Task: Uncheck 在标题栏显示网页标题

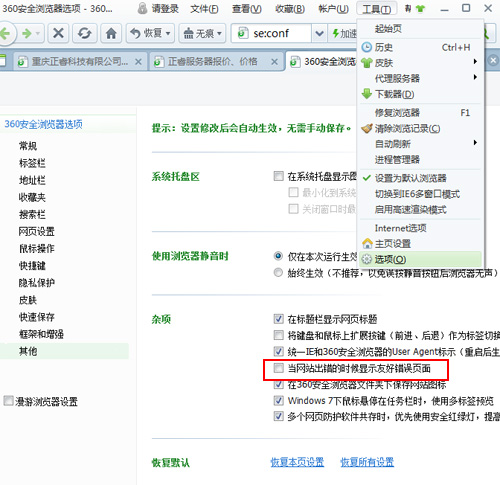Action: 278,319
